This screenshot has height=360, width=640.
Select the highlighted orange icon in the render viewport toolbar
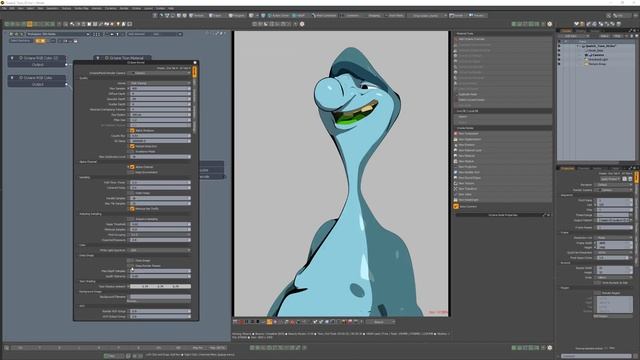269,322
